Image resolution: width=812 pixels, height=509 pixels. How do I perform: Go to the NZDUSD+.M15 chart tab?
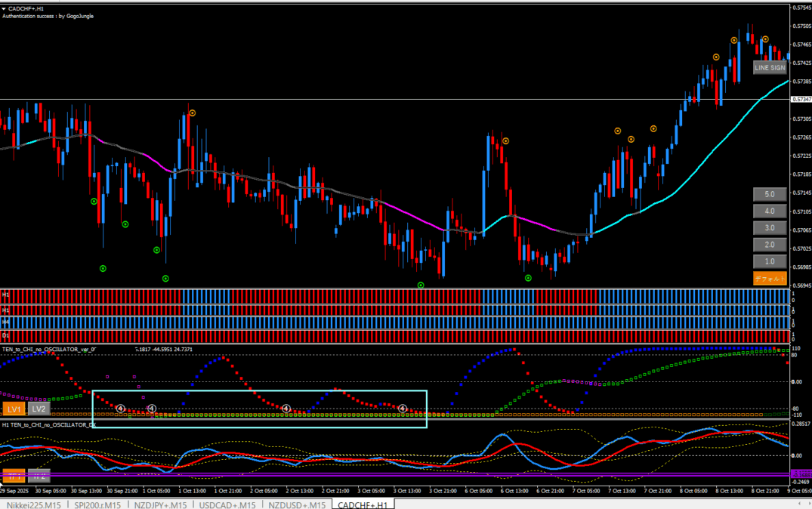click(x=298, y=504)
